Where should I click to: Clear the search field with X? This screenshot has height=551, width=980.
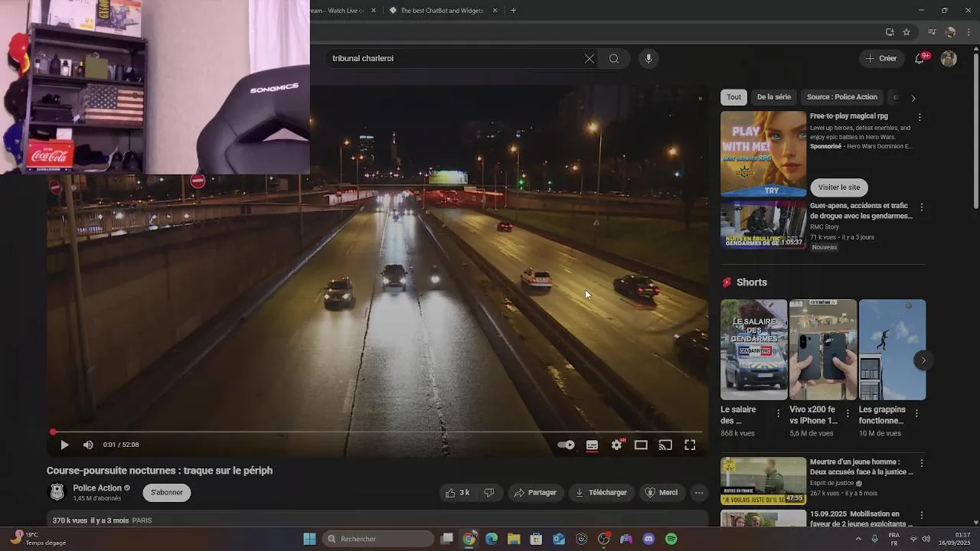pyautogui.click(x=590, y=58)
